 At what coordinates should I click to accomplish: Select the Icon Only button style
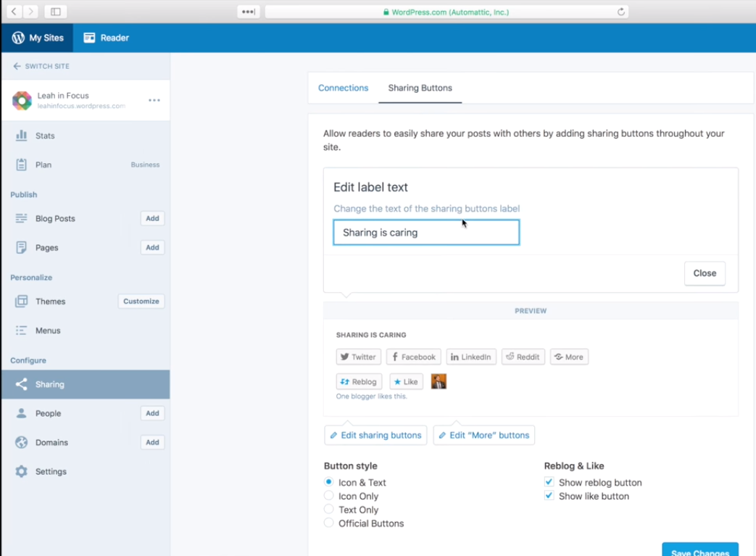click(x=329, y=496)
